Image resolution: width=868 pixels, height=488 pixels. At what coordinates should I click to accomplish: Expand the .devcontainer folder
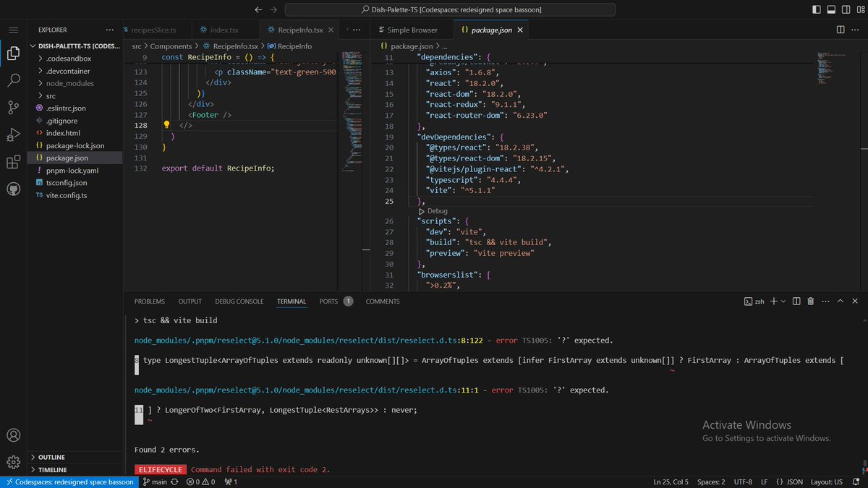click(69, 71)
